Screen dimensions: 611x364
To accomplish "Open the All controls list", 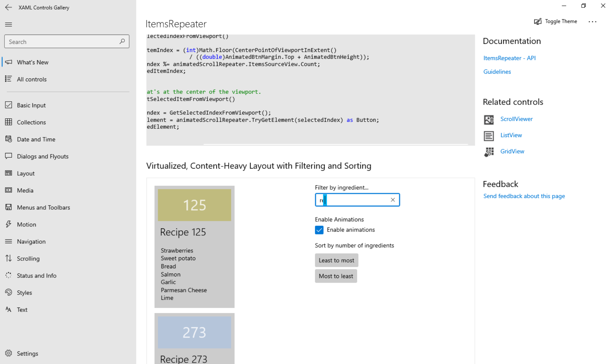I will point(32,79).
